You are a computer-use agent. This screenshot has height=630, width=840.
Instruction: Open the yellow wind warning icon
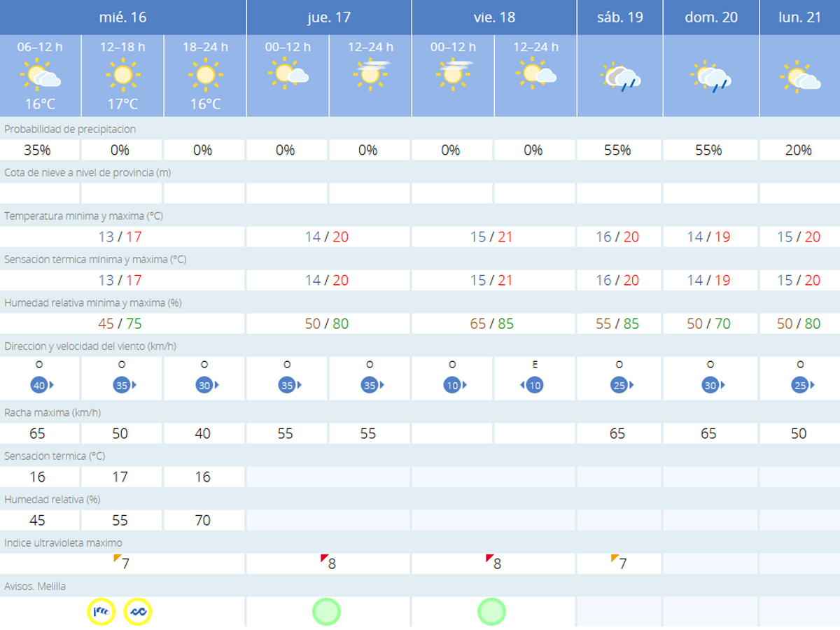101,612
